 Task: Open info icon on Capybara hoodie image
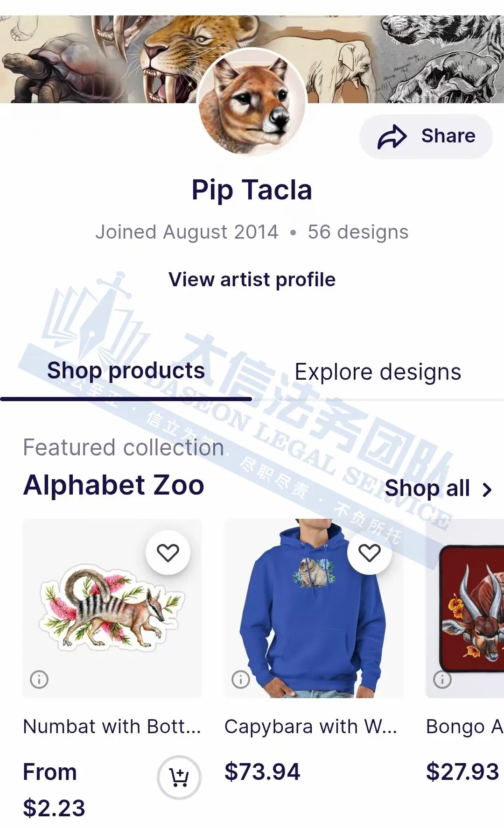point(241,679)
